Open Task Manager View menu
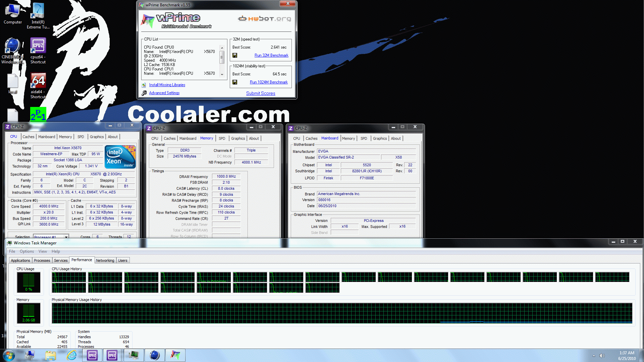This screenshot has width=644, height=362. pyautogui.click(x=43, y=251)
